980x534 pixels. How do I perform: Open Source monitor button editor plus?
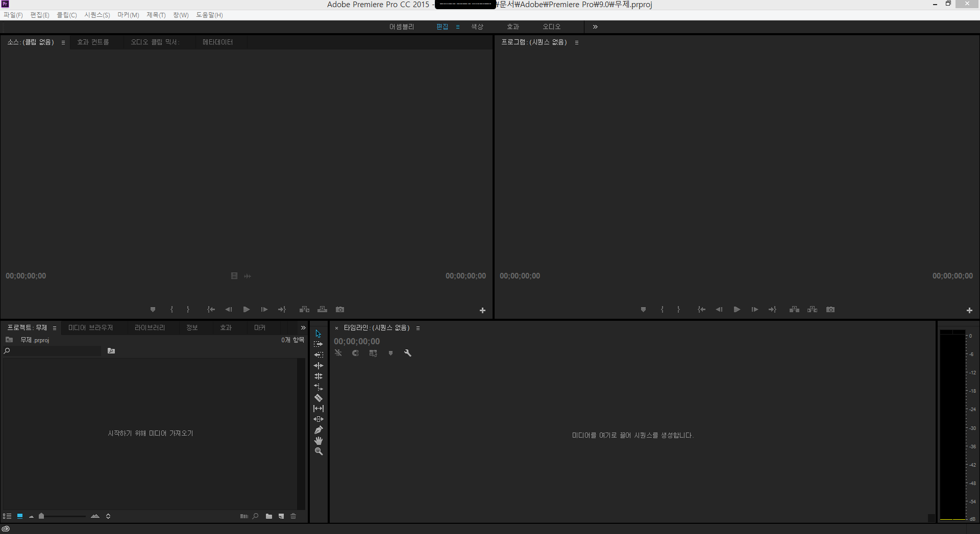coord(482,310)
